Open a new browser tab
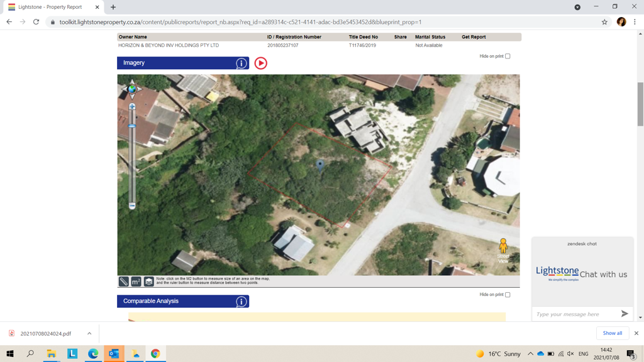The image size is (644, 362). click(113, 7)
